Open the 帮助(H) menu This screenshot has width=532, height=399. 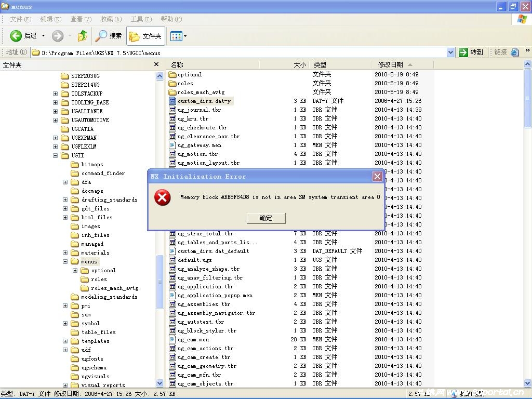pyautogui.click(x=171, y=19)
